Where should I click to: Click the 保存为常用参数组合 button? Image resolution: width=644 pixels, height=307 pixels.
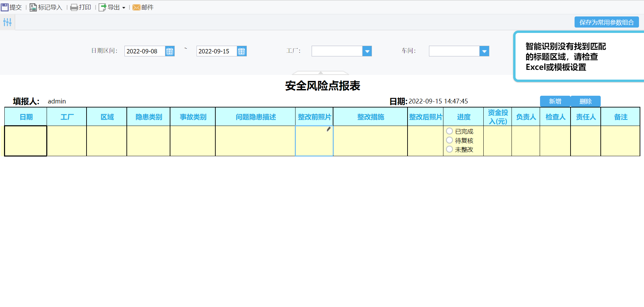tap(606, 23)
